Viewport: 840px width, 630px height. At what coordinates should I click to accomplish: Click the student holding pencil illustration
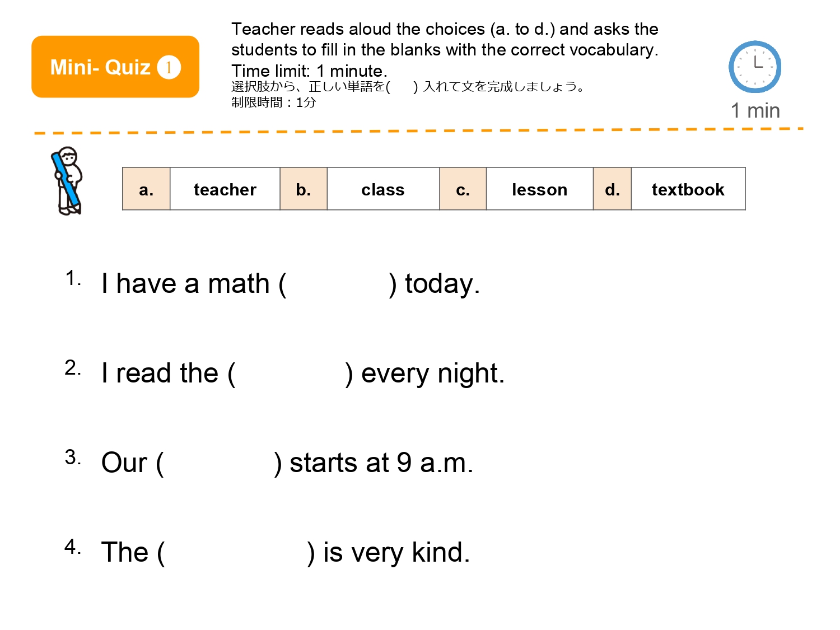tap(68, 181)
